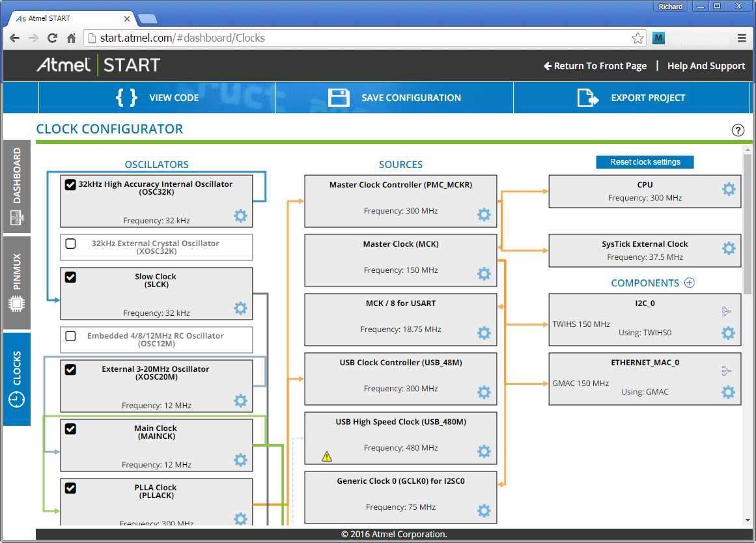The width and height of the screenshot is (756, 543).
Task: Select the CPU clock box title
Action: pyautogui.click(x=645, y=185)
